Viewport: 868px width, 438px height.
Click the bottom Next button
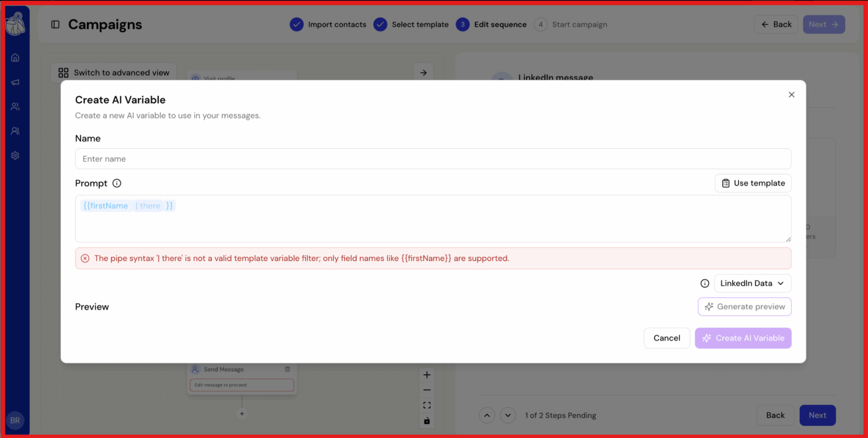click(817, 415)
